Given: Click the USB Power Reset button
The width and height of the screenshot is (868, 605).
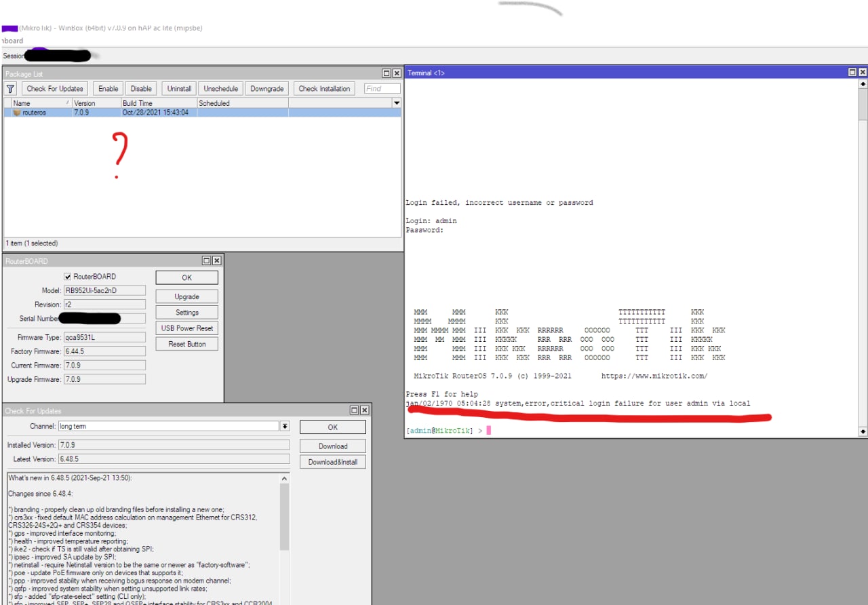Looking at the screenshot, I should [186, 328].
